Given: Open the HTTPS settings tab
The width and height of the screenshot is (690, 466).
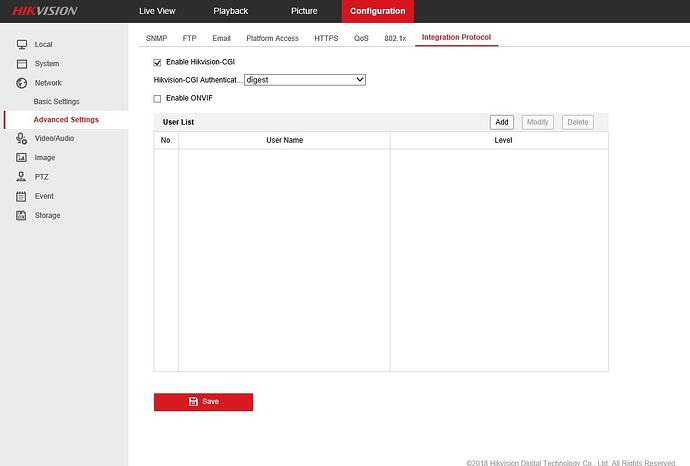Looking at the screenshot, I should click(x=326, y=38).
